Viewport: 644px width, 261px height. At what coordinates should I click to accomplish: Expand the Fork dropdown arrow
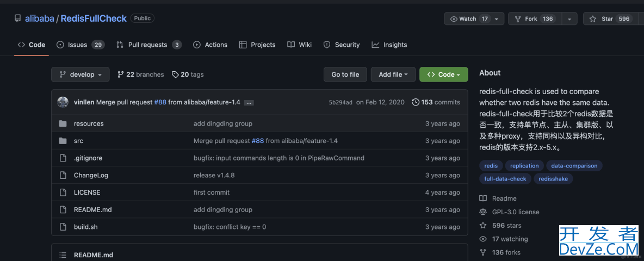[x=569, y=19]
